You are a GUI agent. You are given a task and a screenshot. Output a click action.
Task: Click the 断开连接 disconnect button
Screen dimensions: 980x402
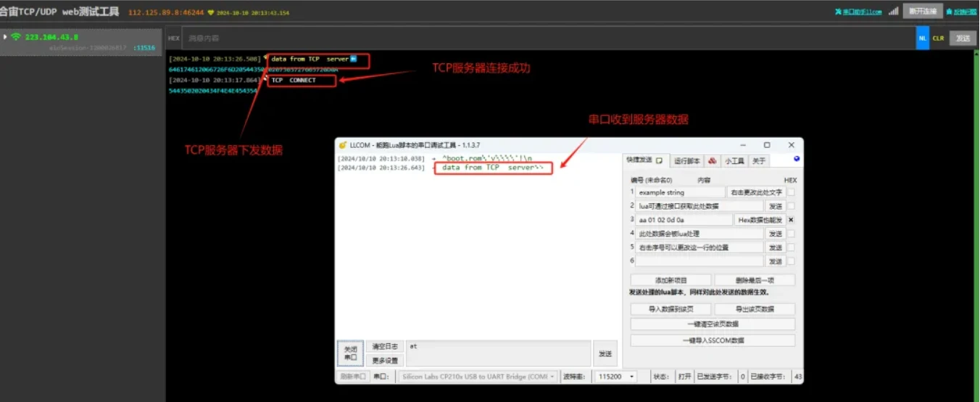coord(923,11)
